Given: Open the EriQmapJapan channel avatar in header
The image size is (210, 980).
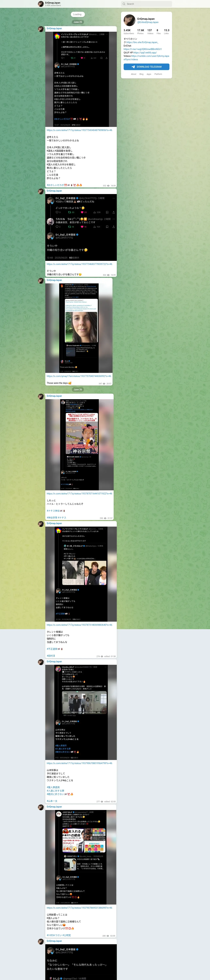Looking at the screenshot, I should tap(41, 4).
